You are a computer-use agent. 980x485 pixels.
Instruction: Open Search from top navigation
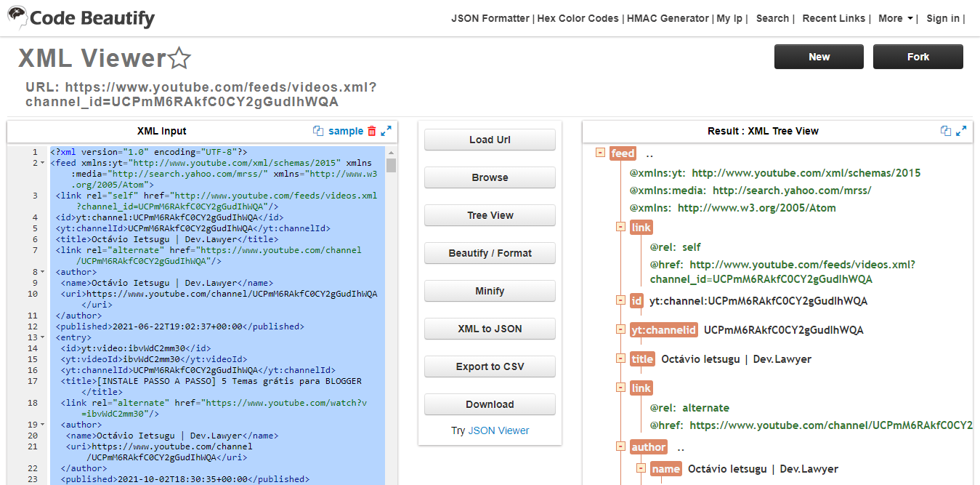tap(772, 18)
